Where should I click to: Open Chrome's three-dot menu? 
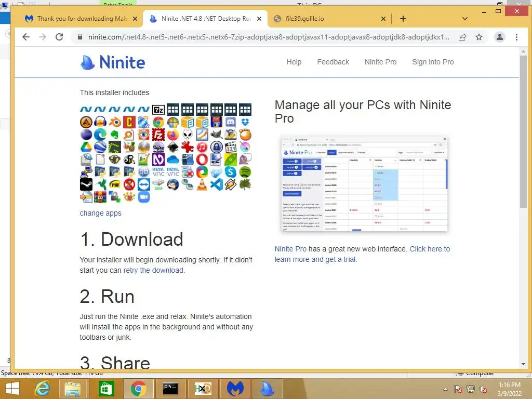516,37
